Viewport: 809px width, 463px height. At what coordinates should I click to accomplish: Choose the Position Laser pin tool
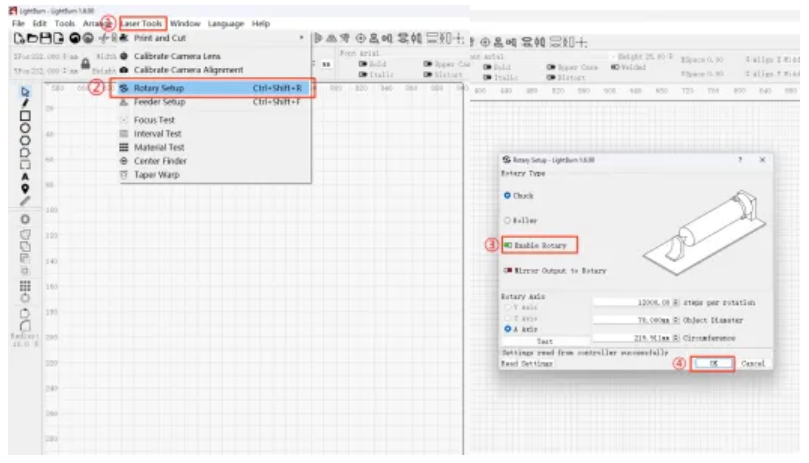click(x=25, y=189)
